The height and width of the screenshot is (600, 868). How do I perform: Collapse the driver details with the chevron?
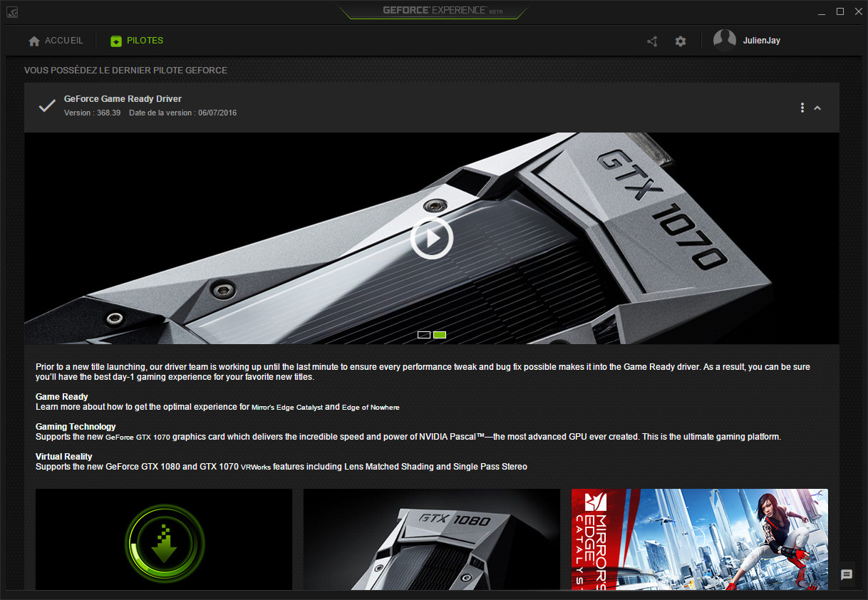coord(817,108)
